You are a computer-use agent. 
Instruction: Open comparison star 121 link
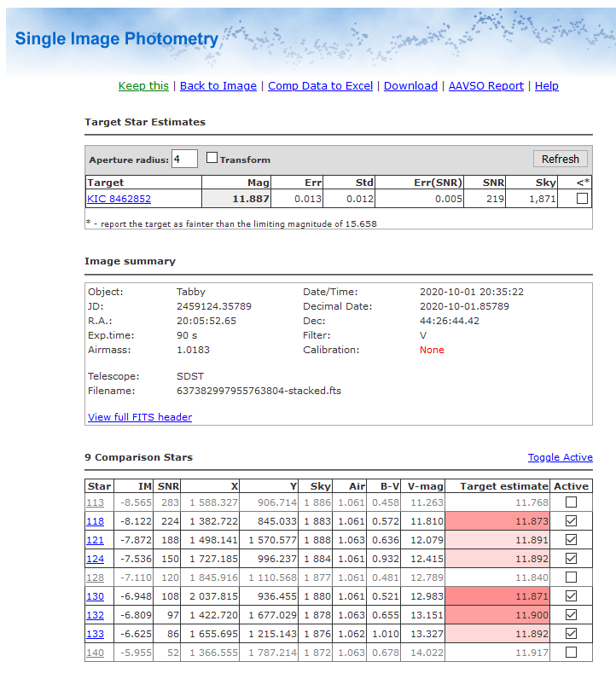94,540
